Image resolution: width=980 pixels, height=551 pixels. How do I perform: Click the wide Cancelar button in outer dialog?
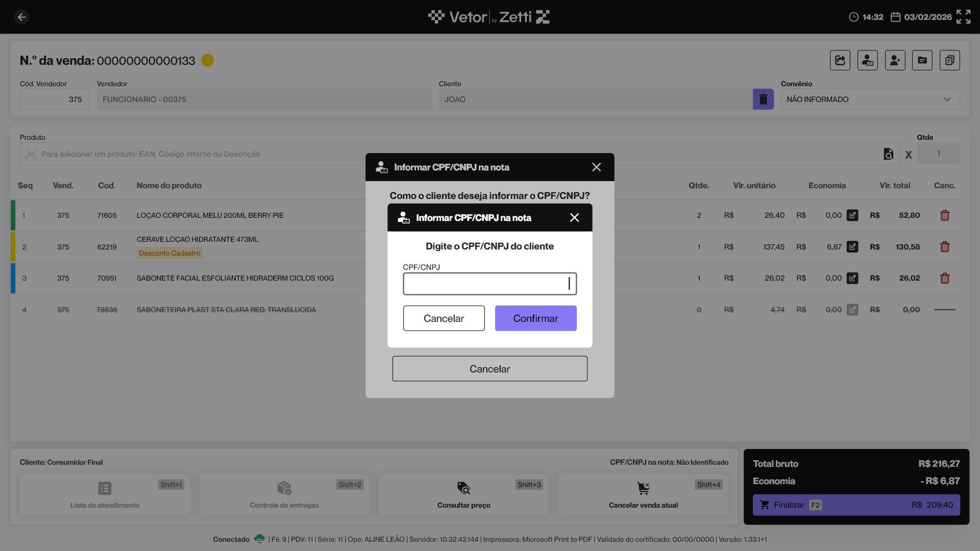point(489,369)
